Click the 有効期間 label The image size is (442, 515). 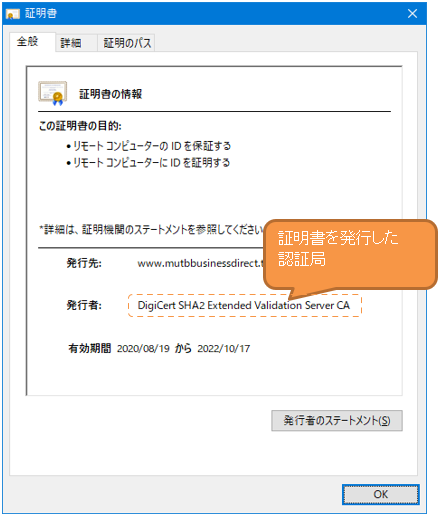point(90,348)
